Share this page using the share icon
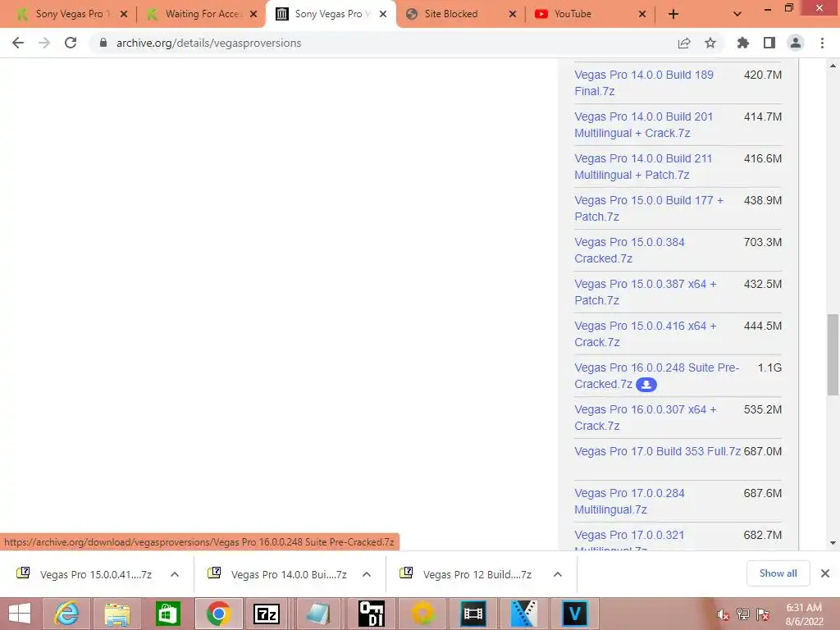840x630 pixels. (684, 43)
